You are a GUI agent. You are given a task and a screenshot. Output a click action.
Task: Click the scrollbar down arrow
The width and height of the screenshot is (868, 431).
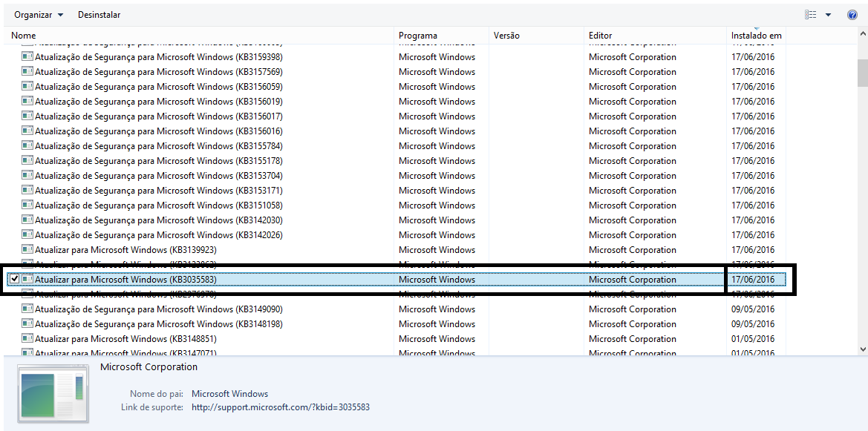pyautogui.click(x=863, y=349)
